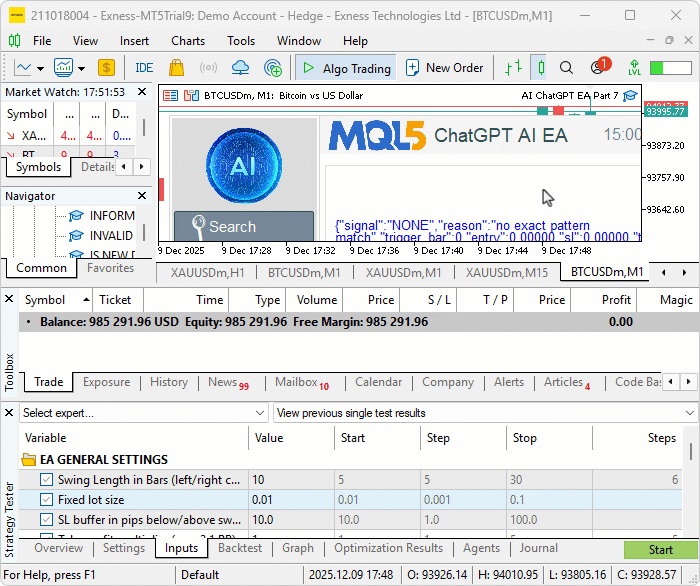Image resolution: width=700 pixels, height=586 pixels.
Task: Close the Navigator panel
Action: coord(142,195)
